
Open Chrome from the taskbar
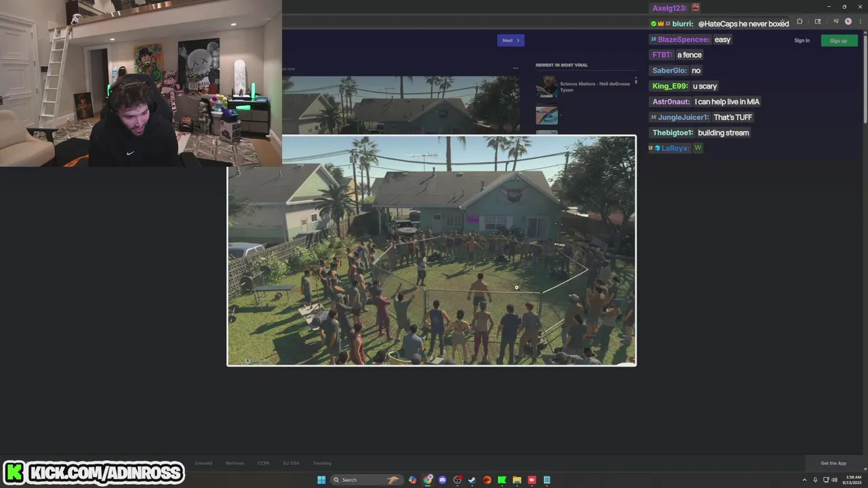(x=428, y=480)
